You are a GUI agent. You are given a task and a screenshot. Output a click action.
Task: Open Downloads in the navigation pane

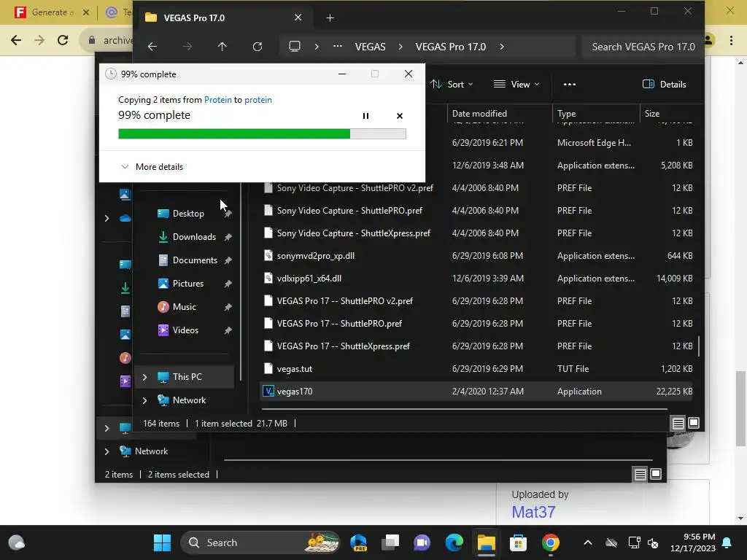click(194, 237)
